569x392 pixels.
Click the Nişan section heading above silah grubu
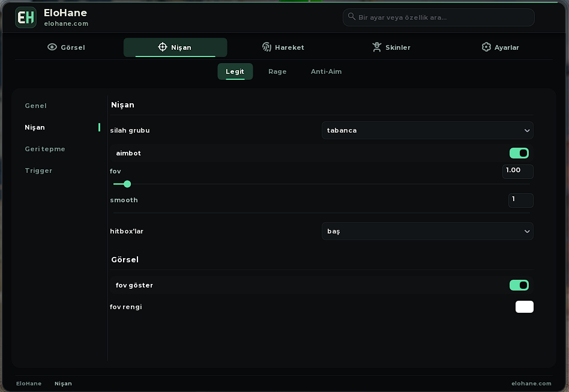[x=122, y=105]
